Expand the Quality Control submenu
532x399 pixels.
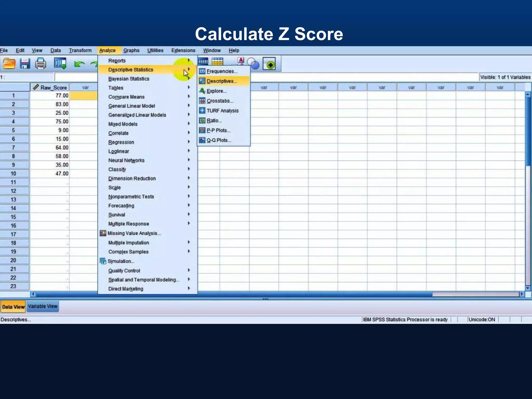point(148,271)
